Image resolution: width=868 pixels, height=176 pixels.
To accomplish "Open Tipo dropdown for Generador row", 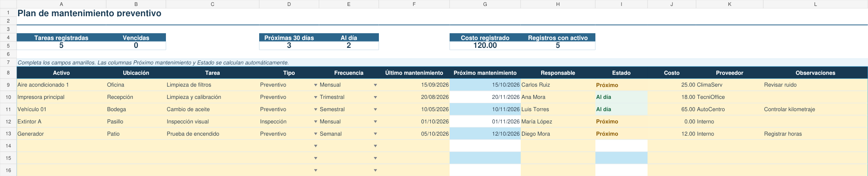I will [x=316, y=134].
